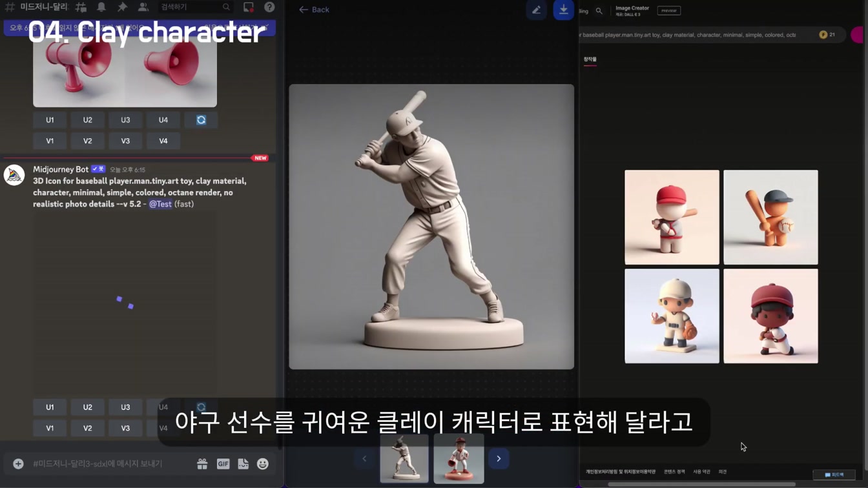Open Discord notification settings bell
Image resolution: width=868 pixels, height=488 pixels.
(x=101, y=7)
